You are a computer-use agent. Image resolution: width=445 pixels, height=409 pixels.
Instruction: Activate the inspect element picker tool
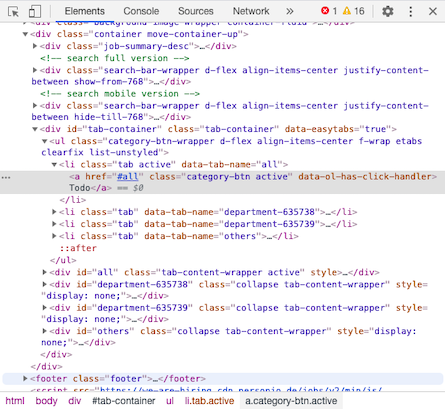point(13,12)
